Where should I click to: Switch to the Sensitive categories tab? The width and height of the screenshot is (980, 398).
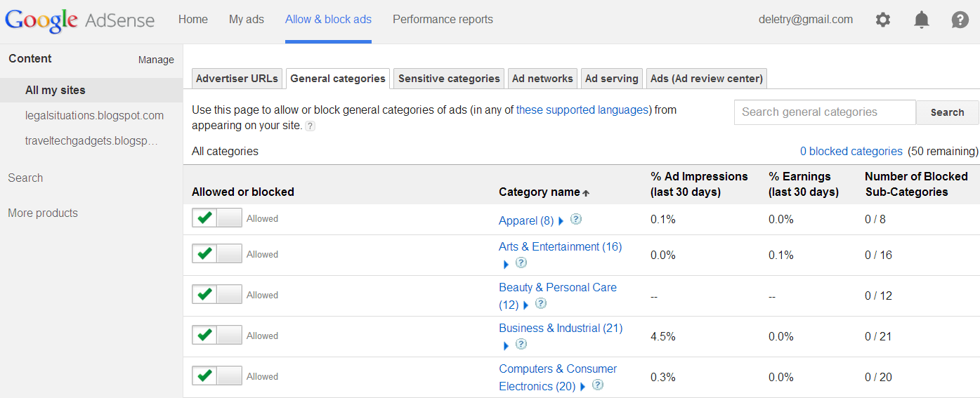(449, 79)
